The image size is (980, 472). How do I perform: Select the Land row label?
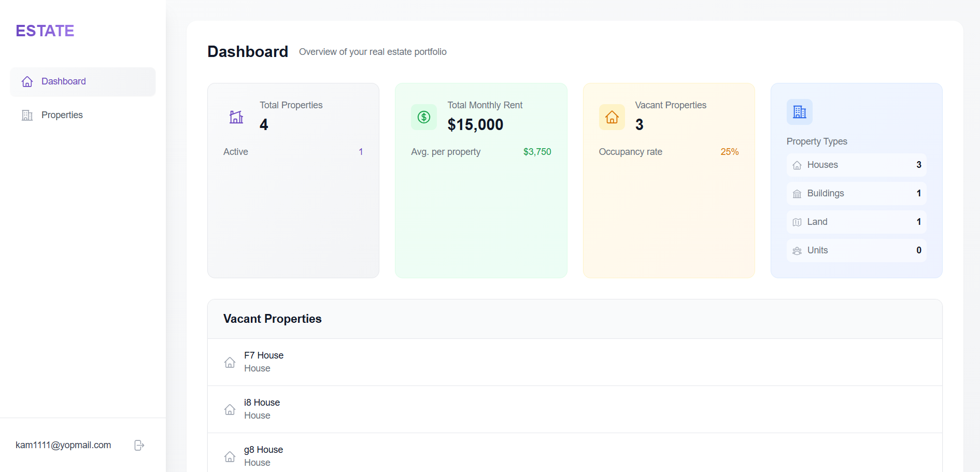tap(817, 222)
